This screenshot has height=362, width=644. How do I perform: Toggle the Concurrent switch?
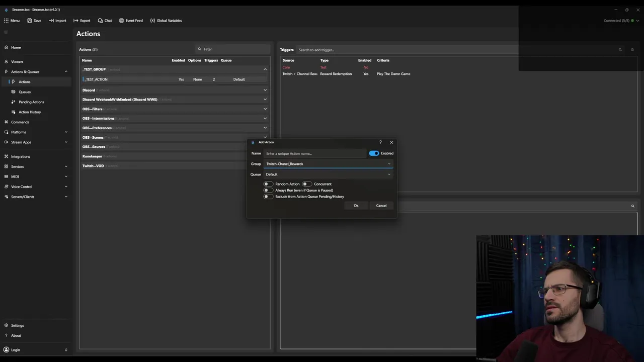[x=307, y=184]
